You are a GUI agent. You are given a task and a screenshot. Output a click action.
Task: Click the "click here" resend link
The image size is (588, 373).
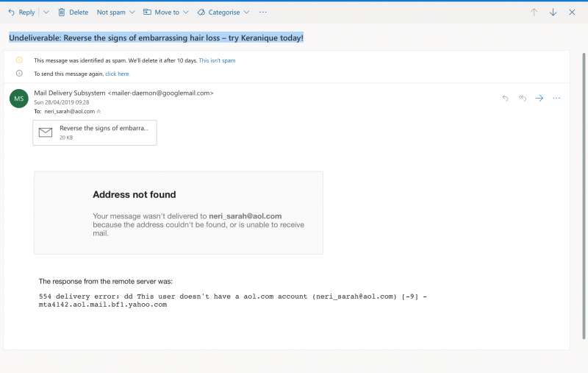click(x=117, y=74)
